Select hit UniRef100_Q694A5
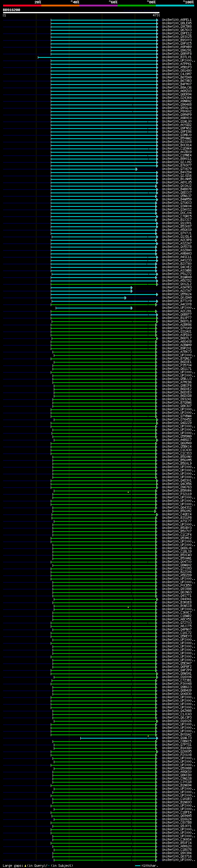Screen dimensions: 197x868 (176, 816)
